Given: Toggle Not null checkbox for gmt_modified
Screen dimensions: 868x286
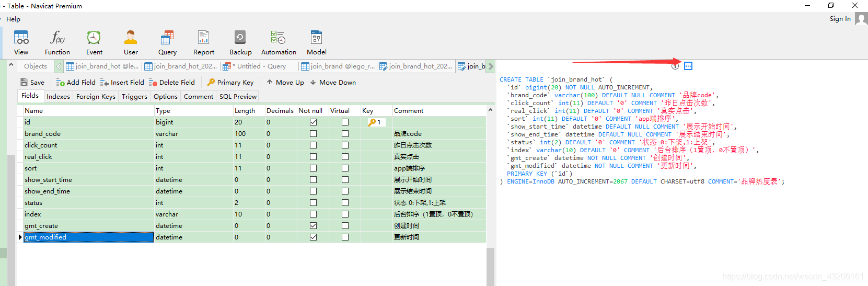Looking at the screenshot, I should (x=313, y=237).
